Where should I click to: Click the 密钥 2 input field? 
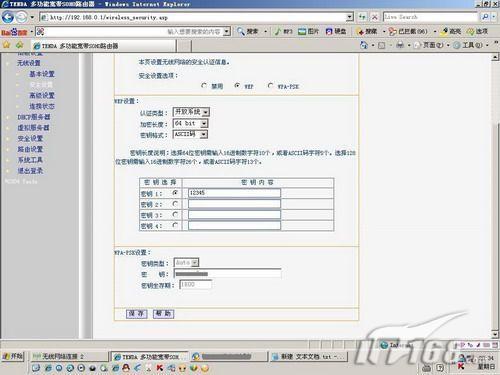[x=234, y=204]
